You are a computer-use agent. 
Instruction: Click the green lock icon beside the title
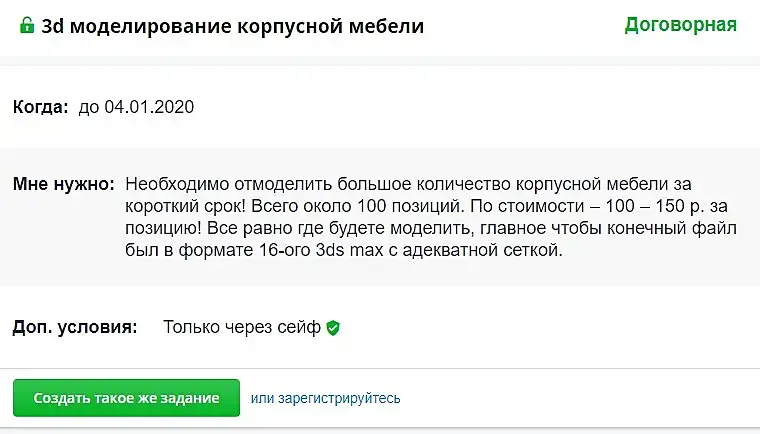pos(27,26)
